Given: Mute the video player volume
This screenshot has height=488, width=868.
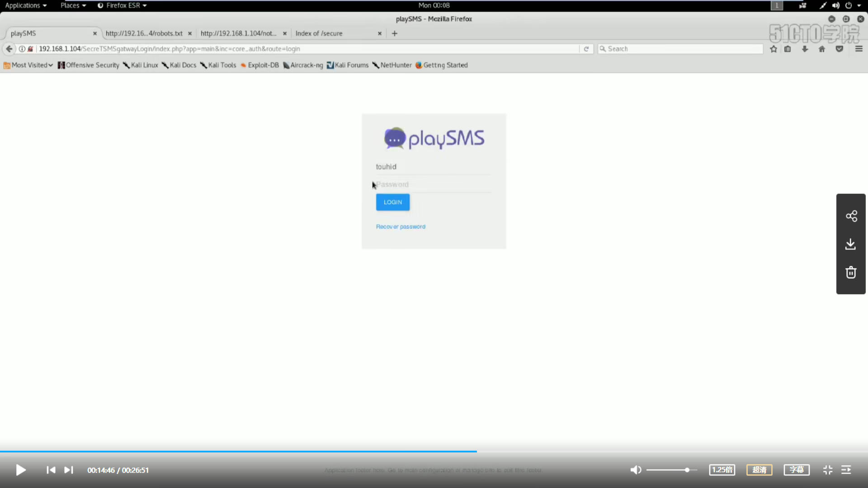Looking at the screenshot, I should tap(636, 470).
